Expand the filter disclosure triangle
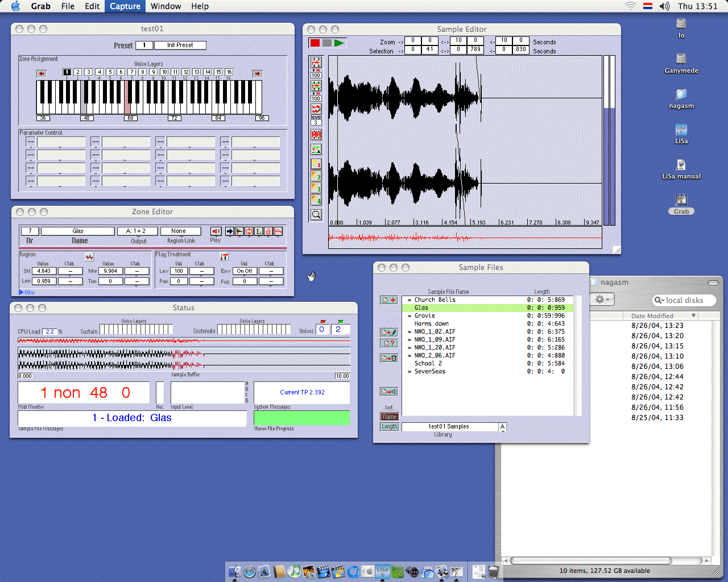The height and width of the screenshot is (582, 728). tap(22, 292)
